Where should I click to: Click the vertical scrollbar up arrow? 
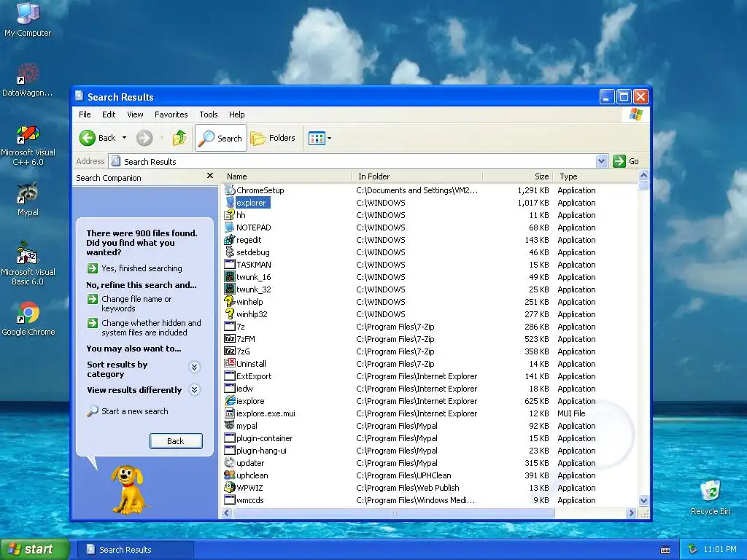pos(643,175)
